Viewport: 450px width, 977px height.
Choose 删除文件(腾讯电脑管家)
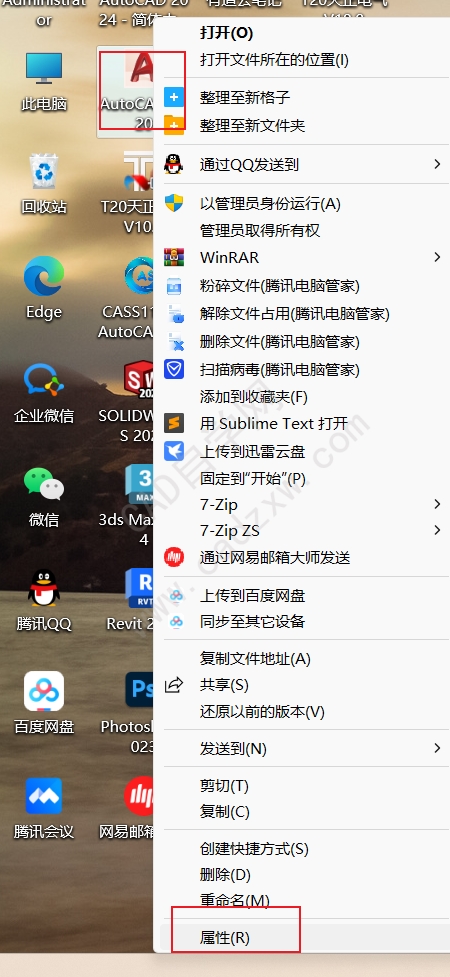(280, 341)
